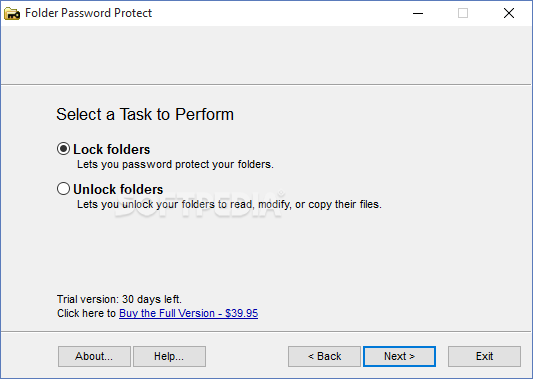Minimize the Folder Password Protect window
This screenshot has width=533, height=379.
(x=418, y=13)
